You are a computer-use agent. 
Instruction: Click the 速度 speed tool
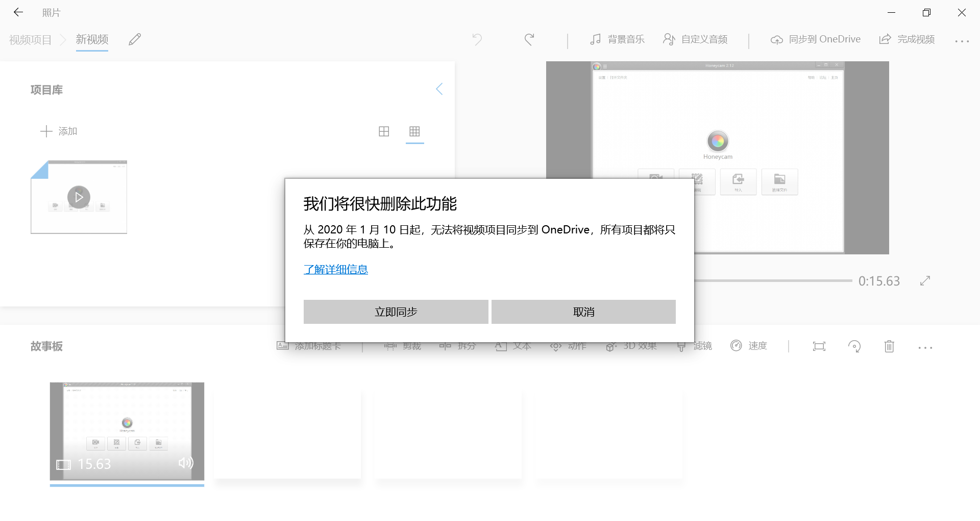749,346
